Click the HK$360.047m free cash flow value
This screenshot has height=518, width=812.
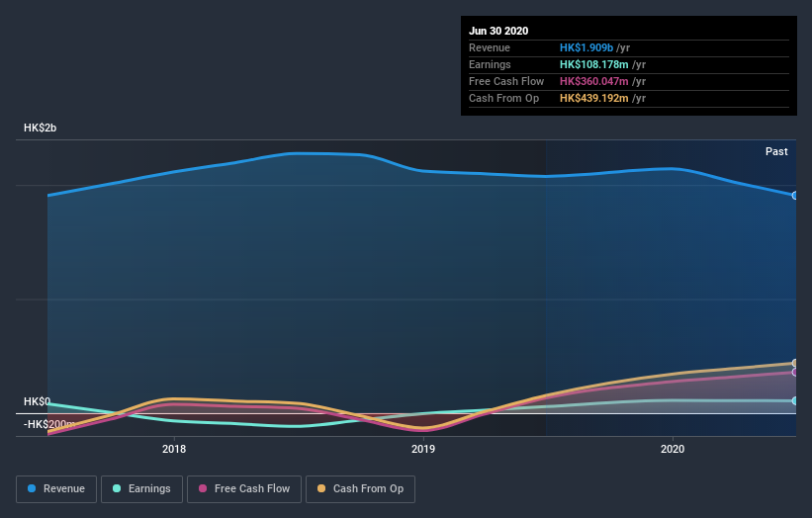[594, 81]
